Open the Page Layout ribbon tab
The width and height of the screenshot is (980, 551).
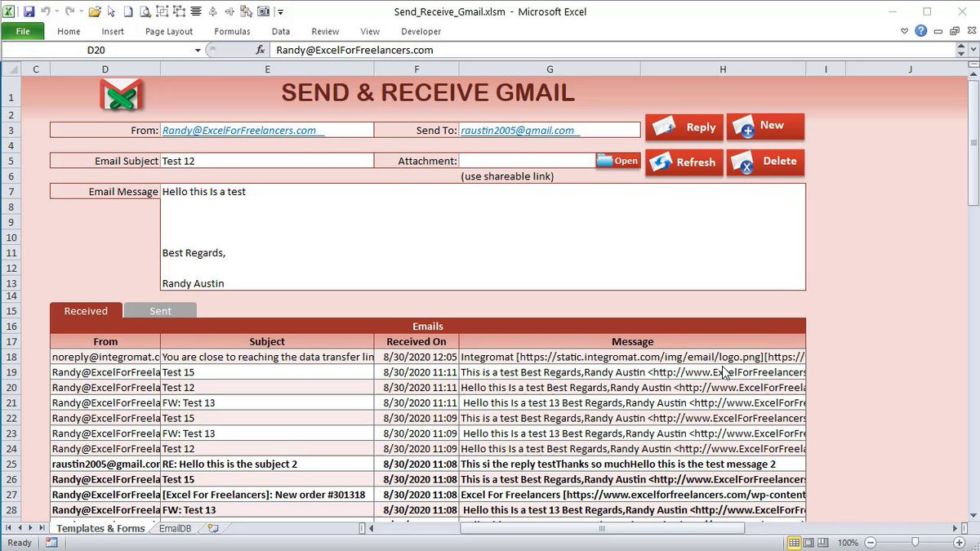click(x=169, y=31)
